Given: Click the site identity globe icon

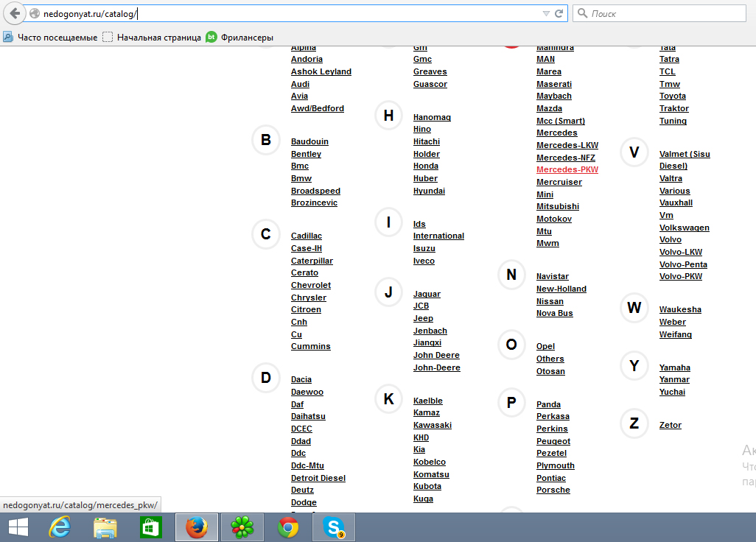Looking at the screenshot, I should click(x=35, y=13).
